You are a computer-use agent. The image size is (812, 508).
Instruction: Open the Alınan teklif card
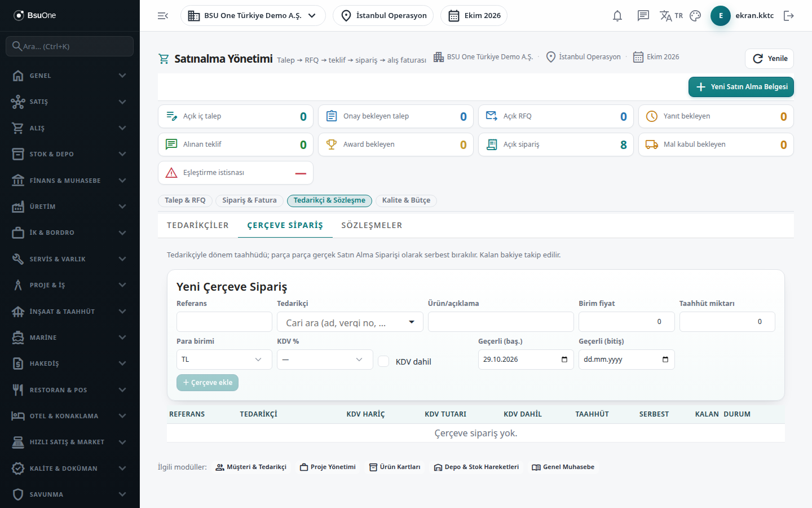tap(236, 144)
